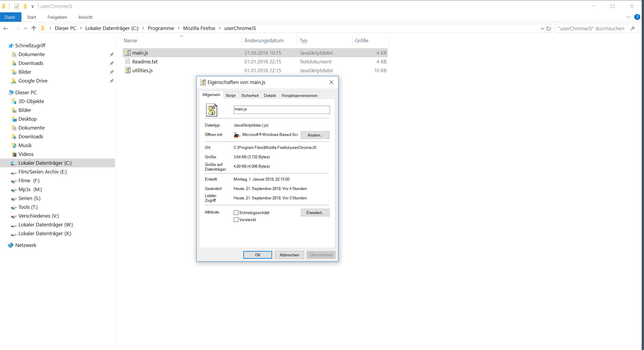Open the recent locations dropdown arrow
The image size is (644, 350).
point(26,28)
